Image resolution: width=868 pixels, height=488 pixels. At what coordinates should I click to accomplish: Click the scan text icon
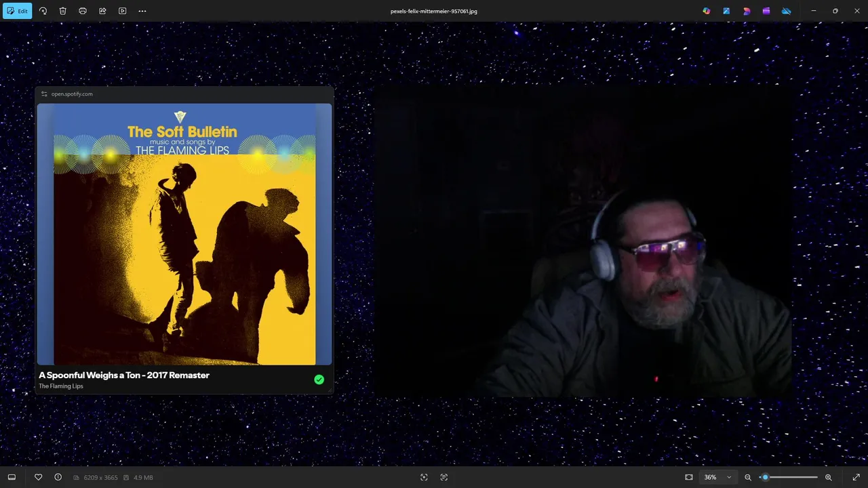444,477
